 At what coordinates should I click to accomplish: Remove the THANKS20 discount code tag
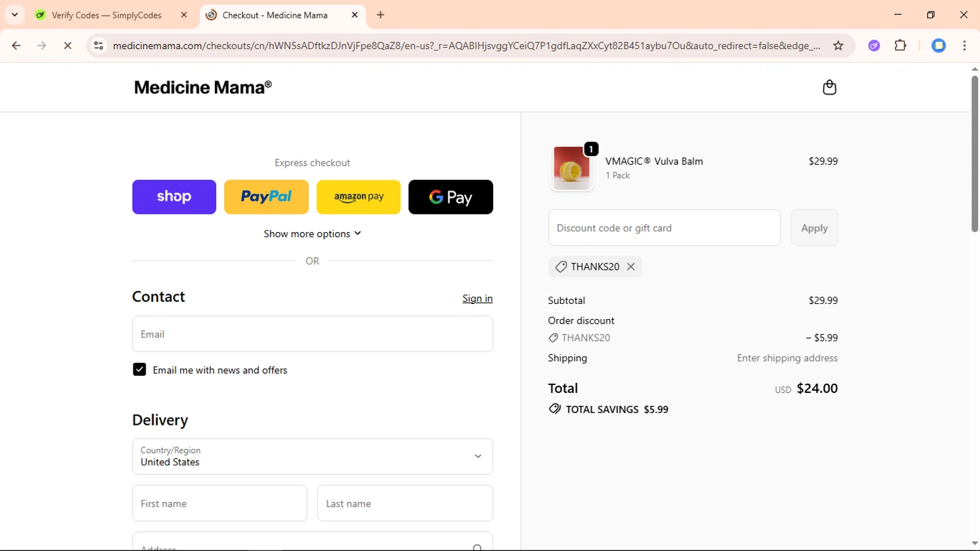[630, 267]
